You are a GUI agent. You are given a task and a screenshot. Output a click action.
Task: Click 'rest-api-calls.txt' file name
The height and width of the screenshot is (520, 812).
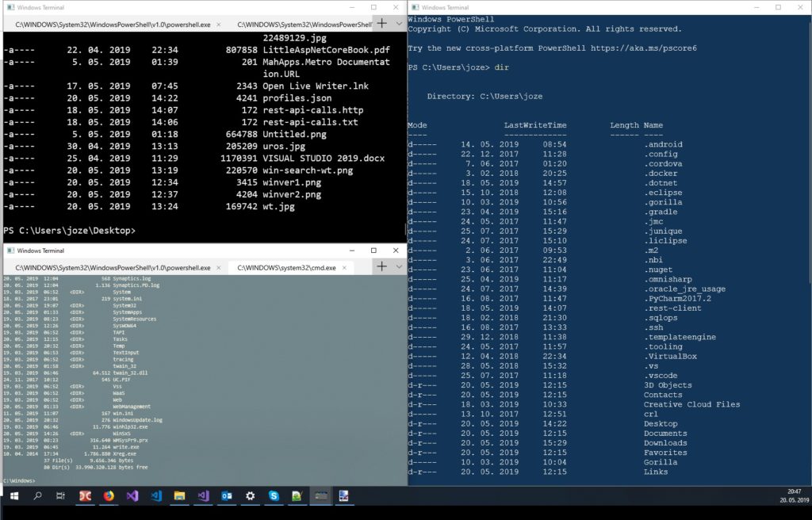310,122
